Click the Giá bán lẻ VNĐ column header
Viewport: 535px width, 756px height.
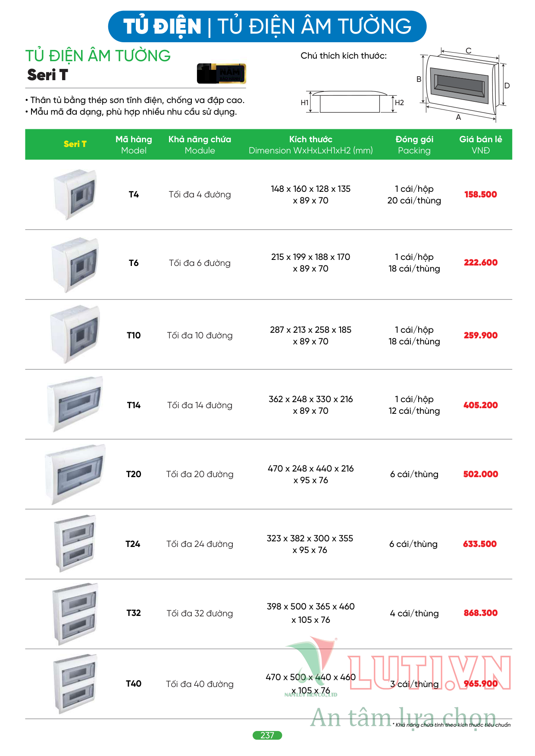(x=480, y=145)
